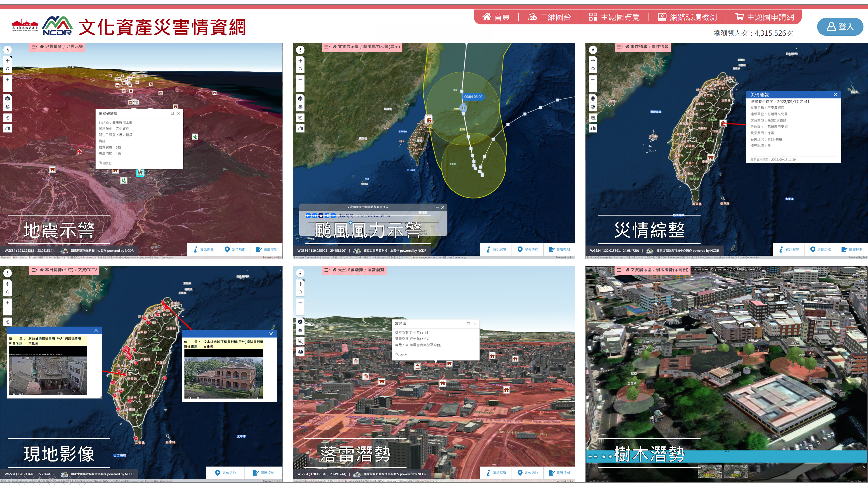Zoom out on the lightning potential map
The image size is (868, 488).
(300, 311)
